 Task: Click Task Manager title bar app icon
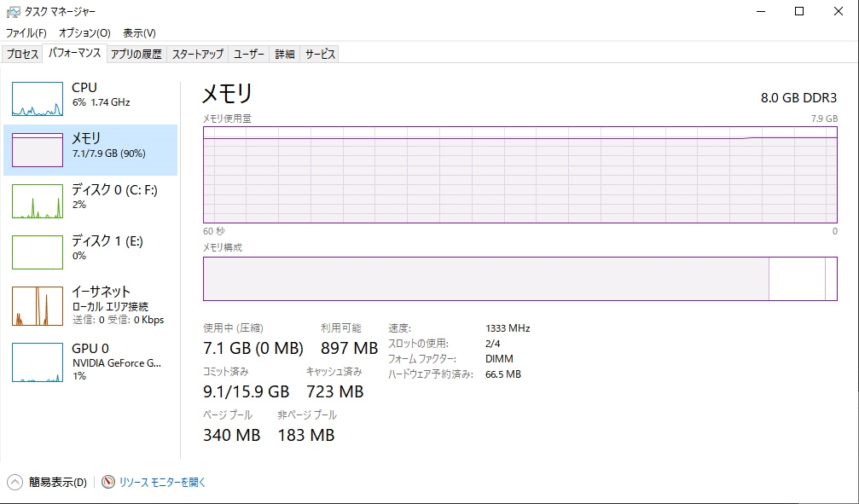(13, 12)
